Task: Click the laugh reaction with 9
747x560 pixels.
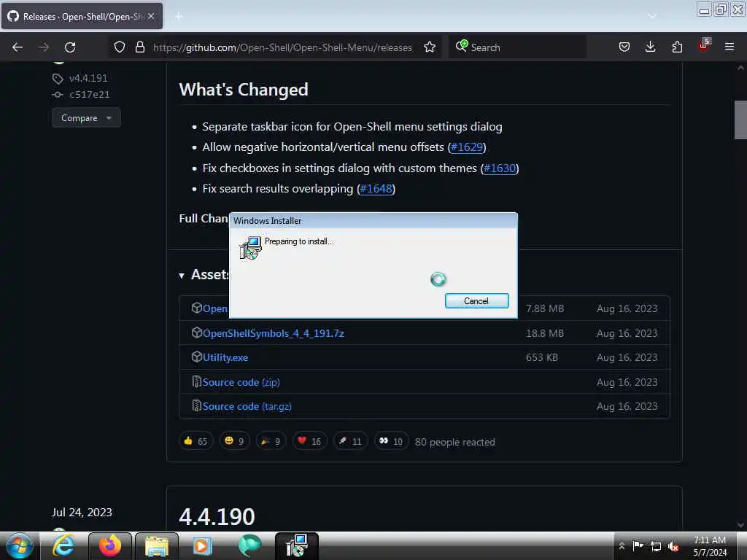Action: click(x=234, y=441)
